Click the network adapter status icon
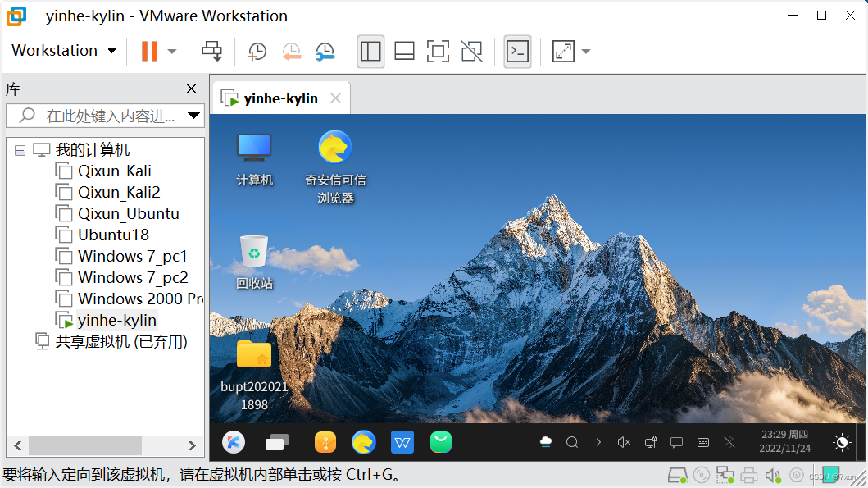Image resolution: width=868 pixels, height=488 pixels. (x=725, y=475)
